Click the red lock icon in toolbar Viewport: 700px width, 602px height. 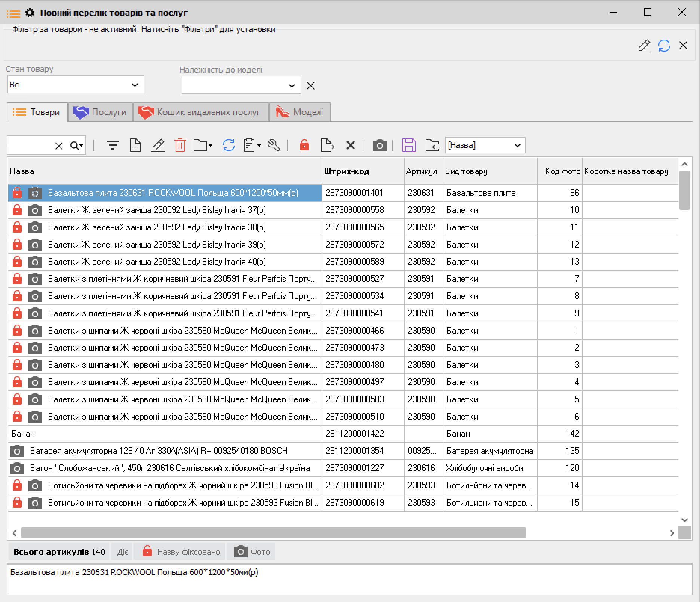[x=304, y=145]
